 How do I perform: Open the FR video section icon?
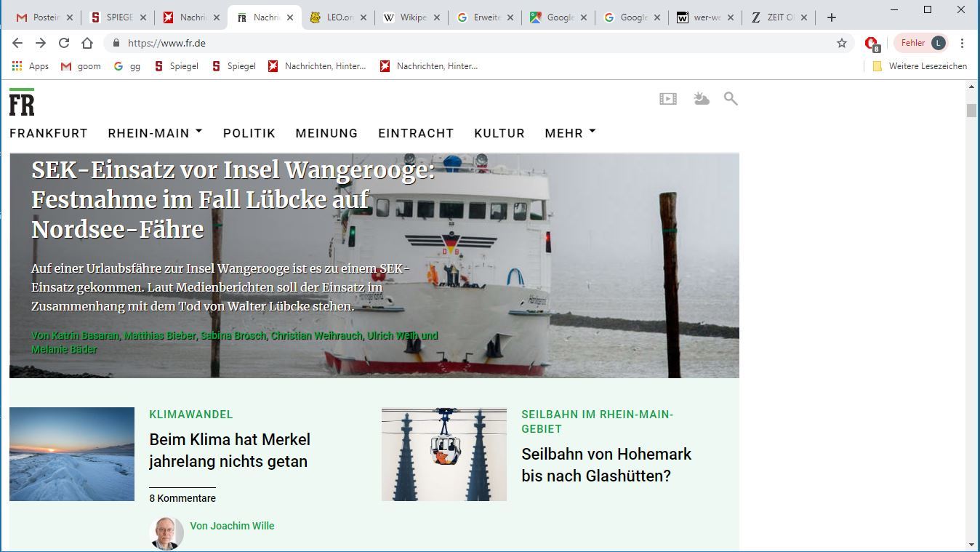coord(668,98)
